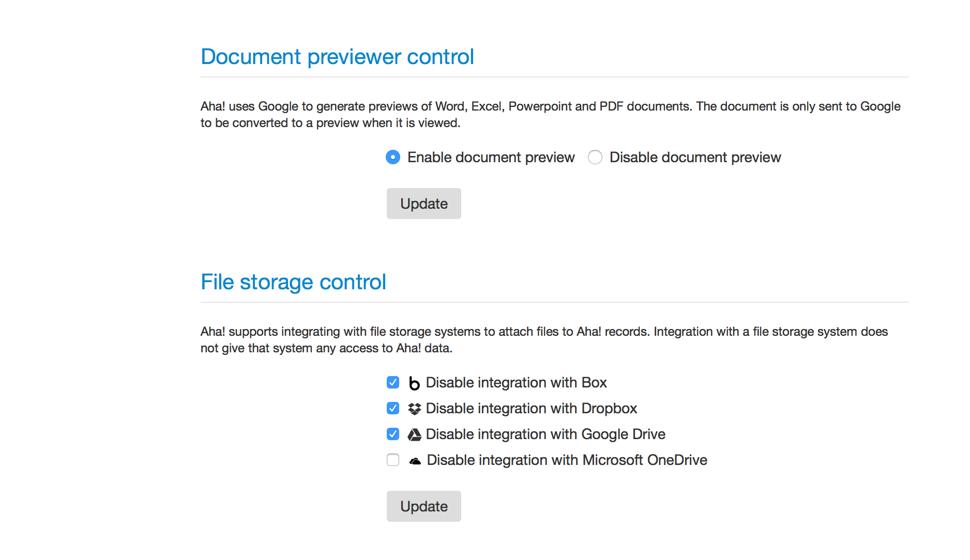Uncheck Disable integration with Google Drive checkbox
Viewport: 970px width, 560px height.
coord(393,434)
